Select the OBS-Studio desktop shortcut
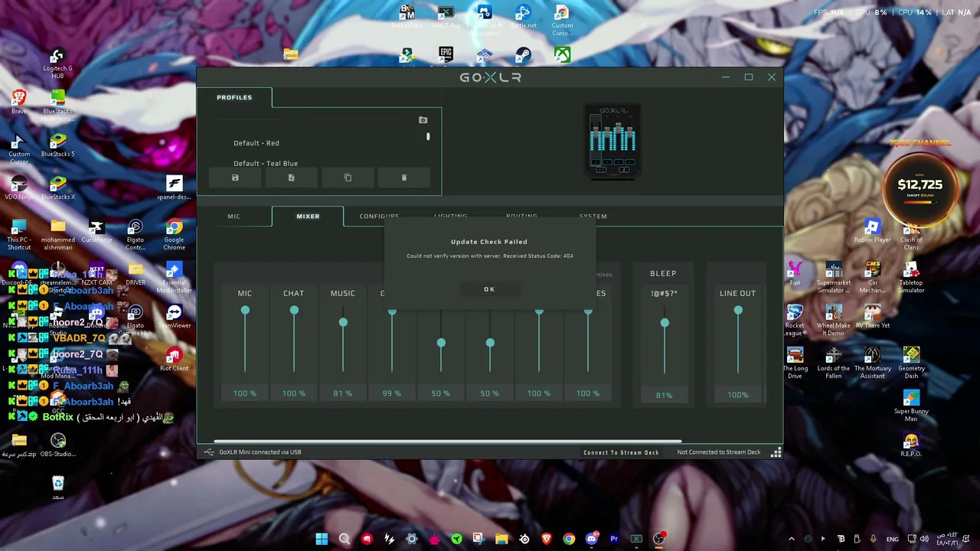This screenshot has width=980, height=551. (58, 445)
